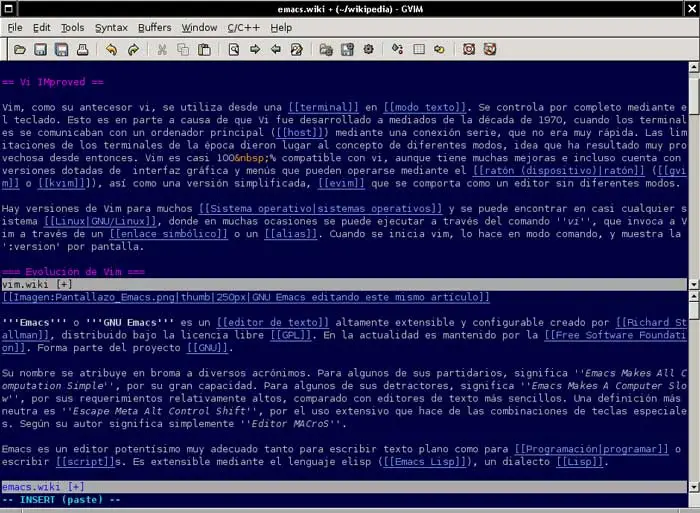Image resolution: width=700 pixels, height=513 pixels.
Task: Click the lower pane scrollbar thumb
Action: [693, 311]
